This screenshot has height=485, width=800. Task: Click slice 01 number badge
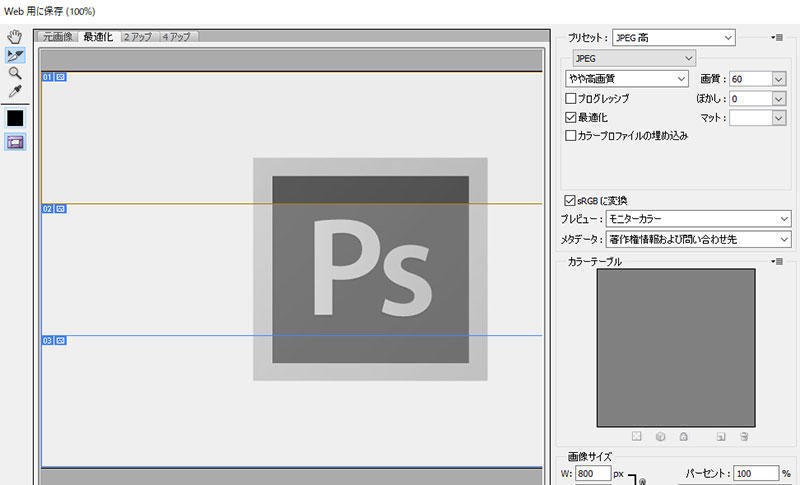[x=47, y=77]
